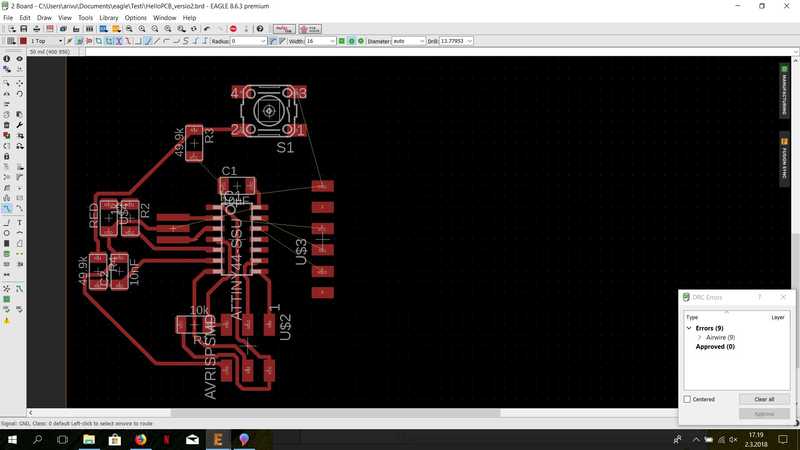This screenshot has width=800, height=450.
Task: Open the Draw menu
Action: tap(44, 17)
